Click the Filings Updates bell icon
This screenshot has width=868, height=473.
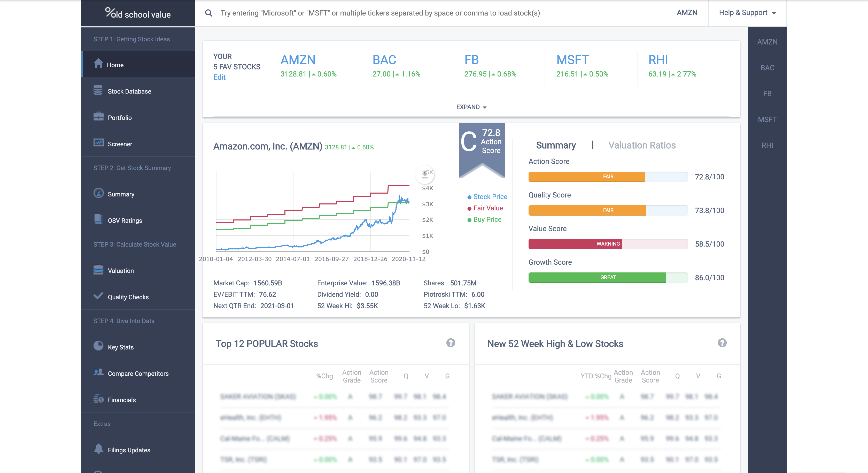[98, 449]
